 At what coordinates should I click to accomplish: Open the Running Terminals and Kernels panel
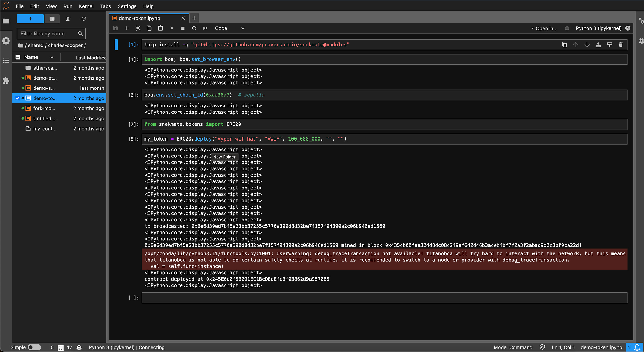click(x=6, y=41)
